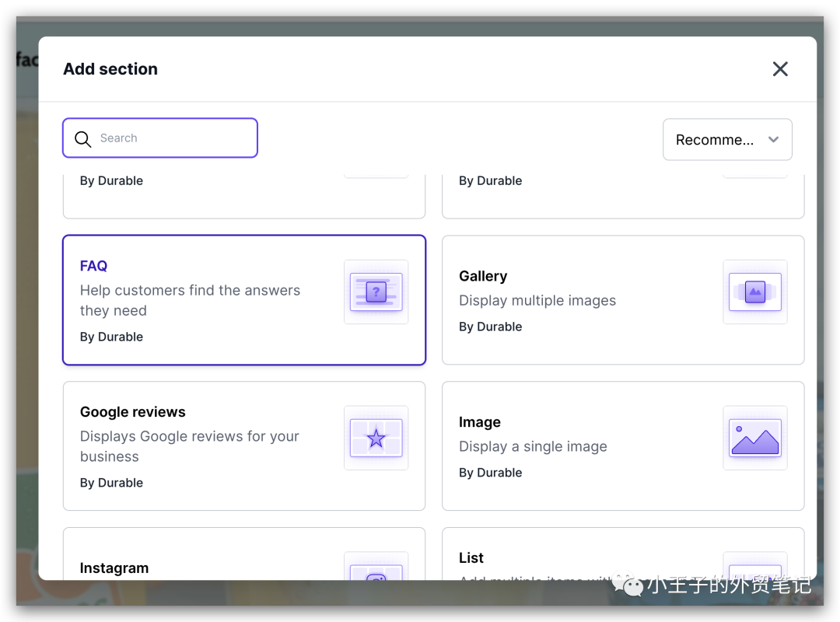Click 'By Durable' under Google reviews card

pos(111,483)
